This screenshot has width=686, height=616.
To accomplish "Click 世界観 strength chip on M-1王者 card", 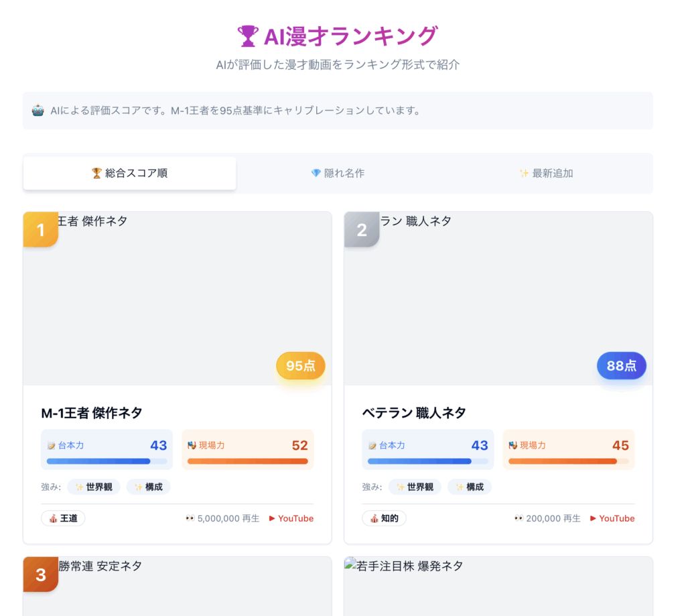I will click(94, 487).
